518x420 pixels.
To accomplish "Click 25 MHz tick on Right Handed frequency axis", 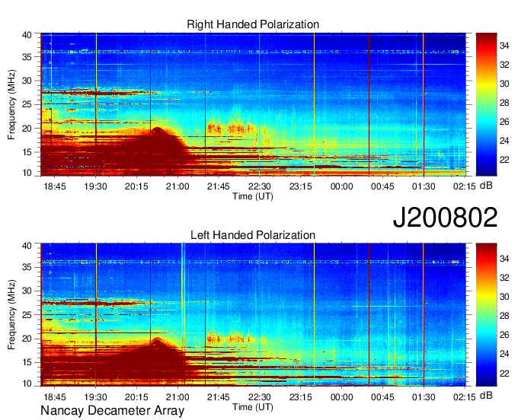I will (27, 104).
